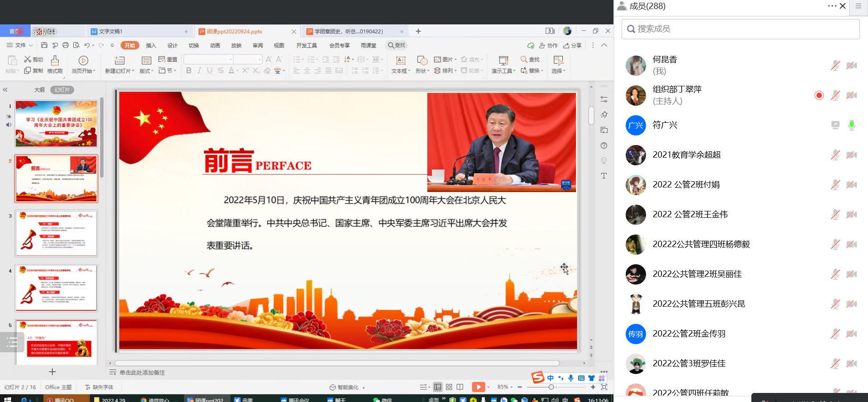Click the zoom slider handle in status bar
Screen dimensions: 868x402
pyautogui.click(x=551, y=387)
